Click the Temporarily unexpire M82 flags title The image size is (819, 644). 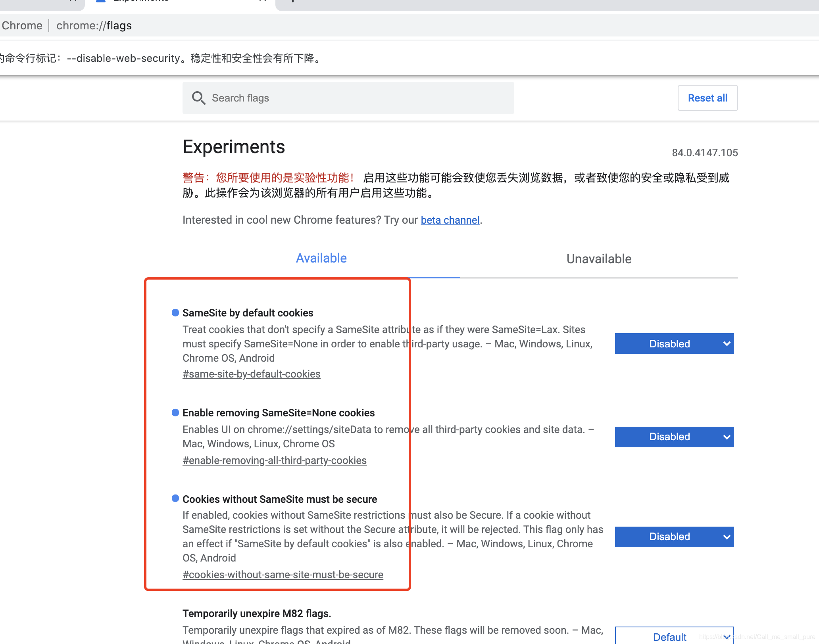(256, 613)
